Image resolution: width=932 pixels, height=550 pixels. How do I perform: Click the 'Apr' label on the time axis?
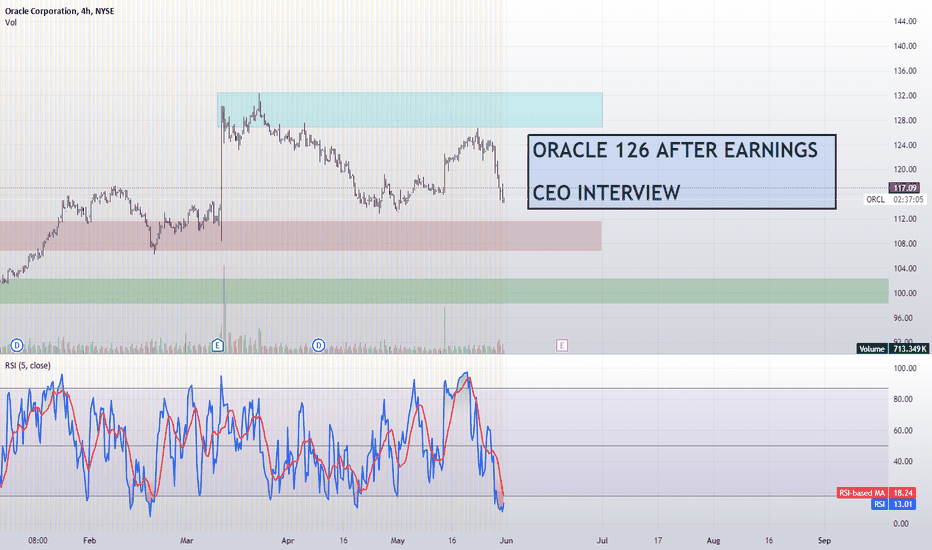[288, 540]
